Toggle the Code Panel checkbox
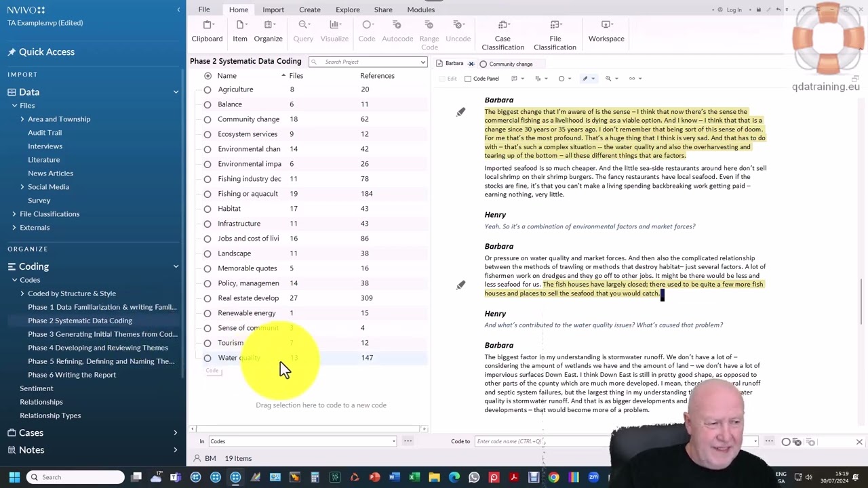The image size is (868, 488). [468, 79]
